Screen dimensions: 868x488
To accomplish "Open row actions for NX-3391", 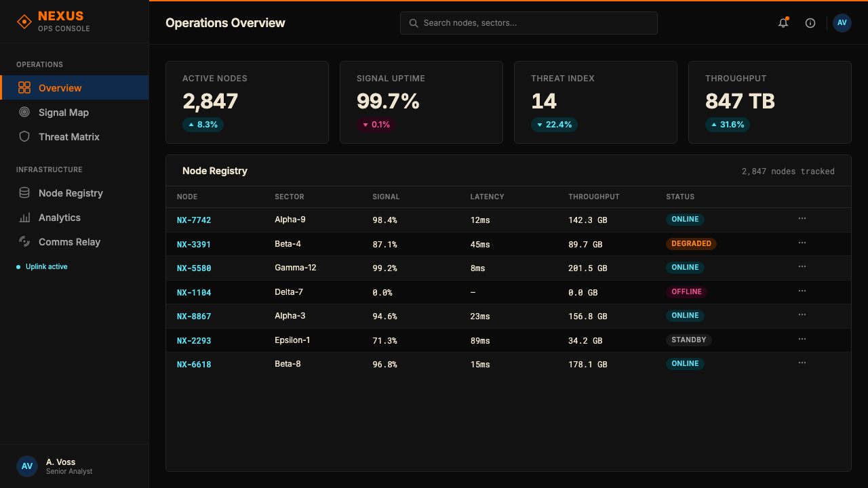I will pyautogui.click(x=802, y=243).
